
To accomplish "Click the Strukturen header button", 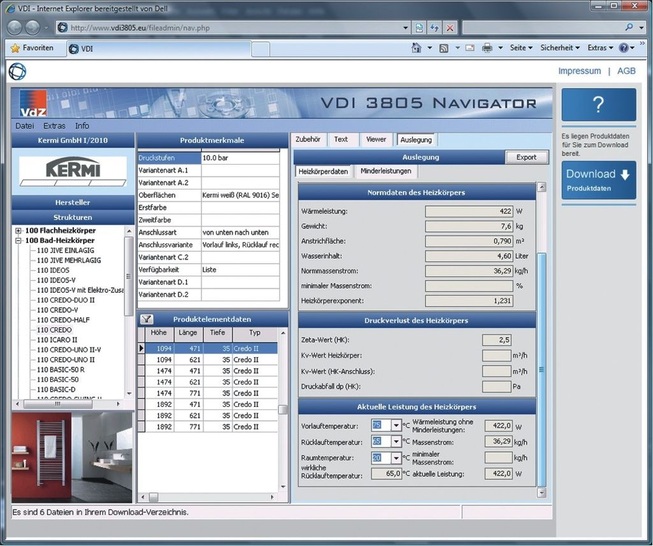I will click(73, 217).
